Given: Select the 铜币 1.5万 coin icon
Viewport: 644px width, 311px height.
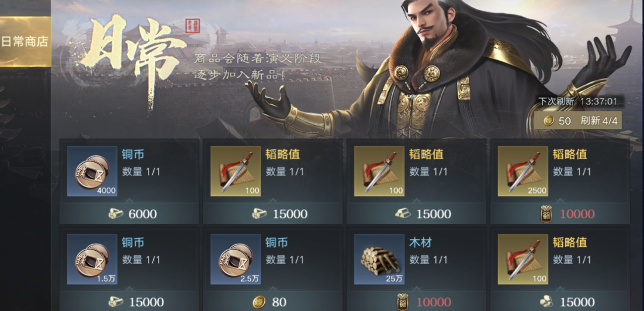Looking at the screenshot, I should click(92, 259).
